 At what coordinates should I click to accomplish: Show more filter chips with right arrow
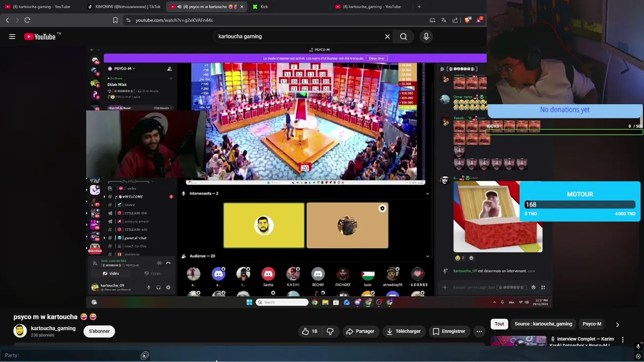point(617,324)
